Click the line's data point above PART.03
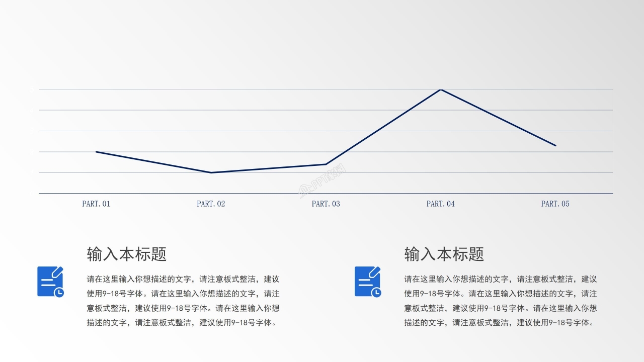The width and height of the screenshot is (644, 362). (x=326, y=164)
